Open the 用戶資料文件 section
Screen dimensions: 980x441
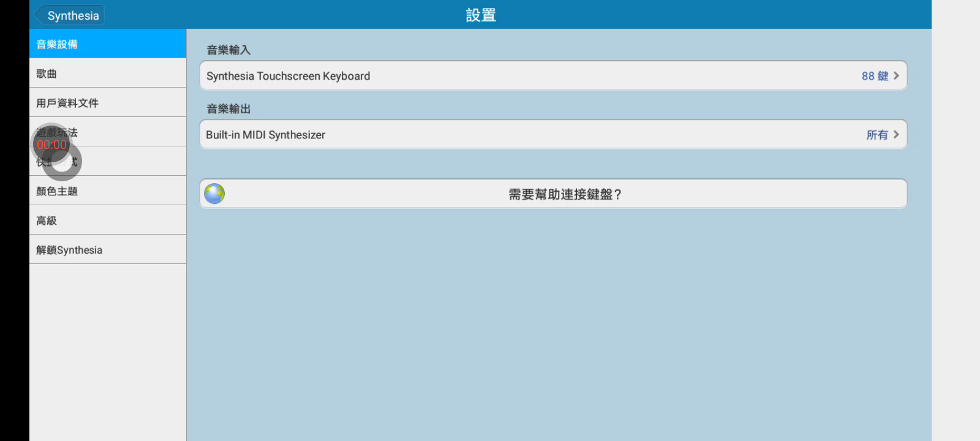[108, 103]
